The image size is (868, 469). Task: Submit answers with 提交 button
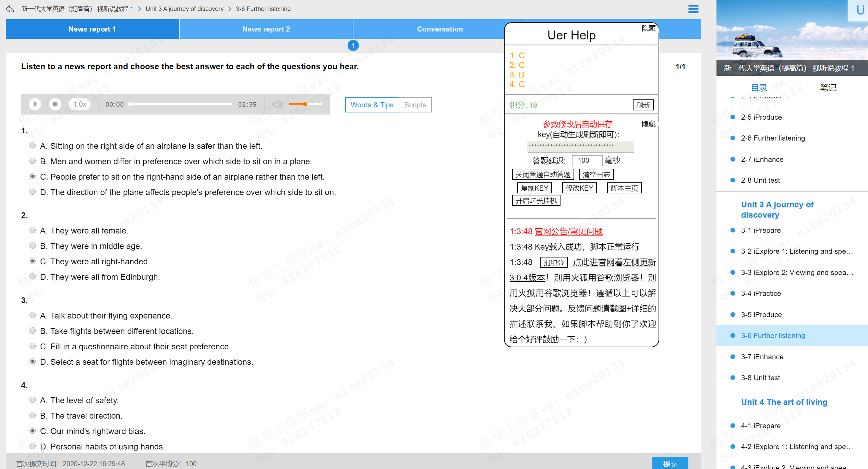670,464
